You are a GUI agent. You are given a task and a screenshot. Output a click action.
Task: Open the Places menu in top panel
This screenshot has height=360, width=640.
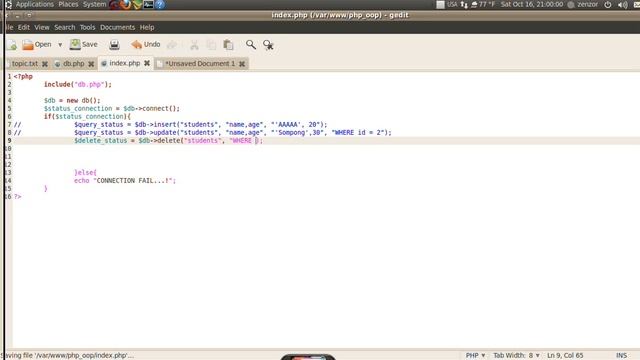pyautogui.click(x=68, y=4)
